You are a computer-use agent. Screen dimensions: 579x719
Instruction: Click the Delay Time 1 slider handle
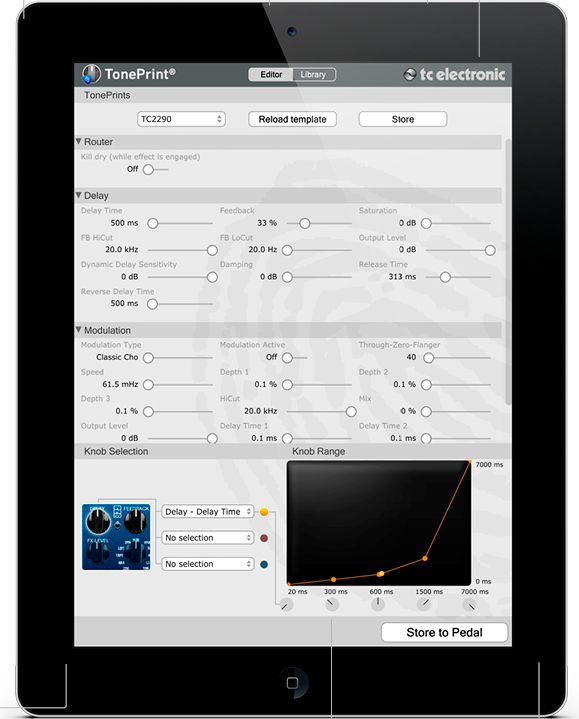click(x=287, y=439)
